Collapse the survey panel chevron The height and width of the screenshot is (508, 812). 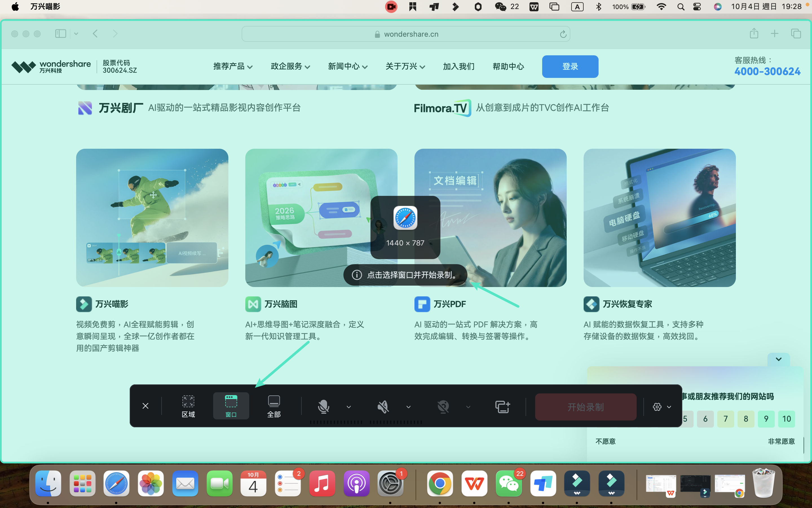[x=778, y=359]
